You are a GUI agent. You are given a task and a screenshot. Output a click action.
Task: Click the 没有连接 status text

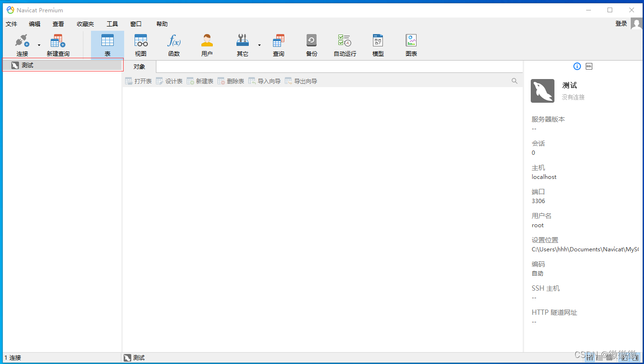573,97
